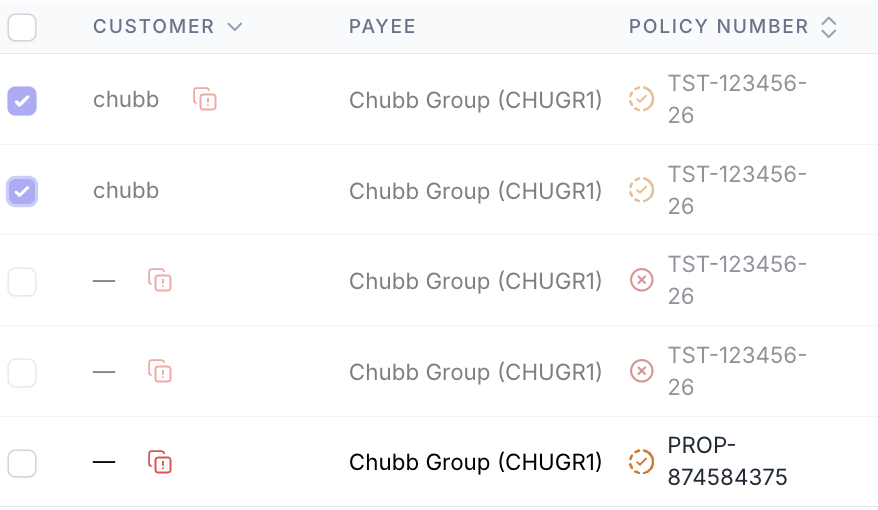Click customer name chubb in second row

pyautogui.click(x=126, y=190)
